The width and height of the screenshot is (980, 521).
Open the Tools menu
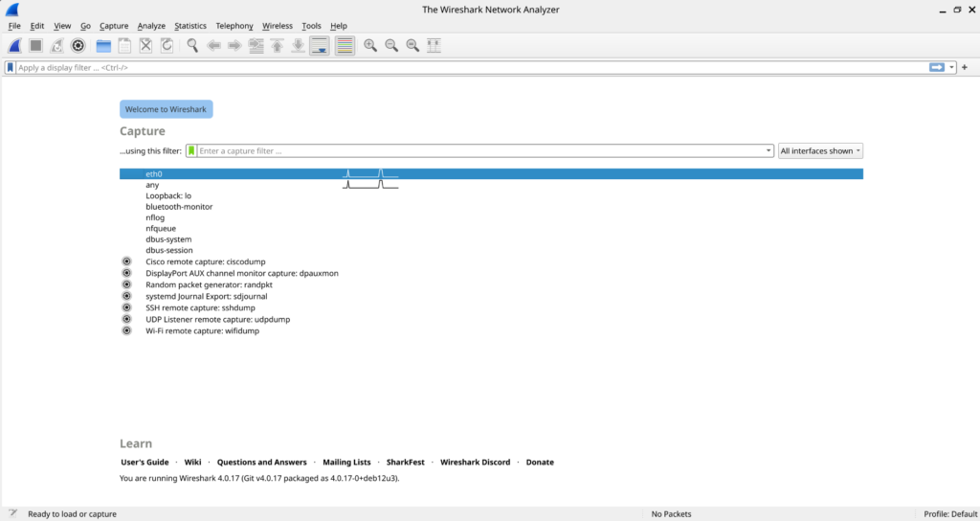click(311, 26)
